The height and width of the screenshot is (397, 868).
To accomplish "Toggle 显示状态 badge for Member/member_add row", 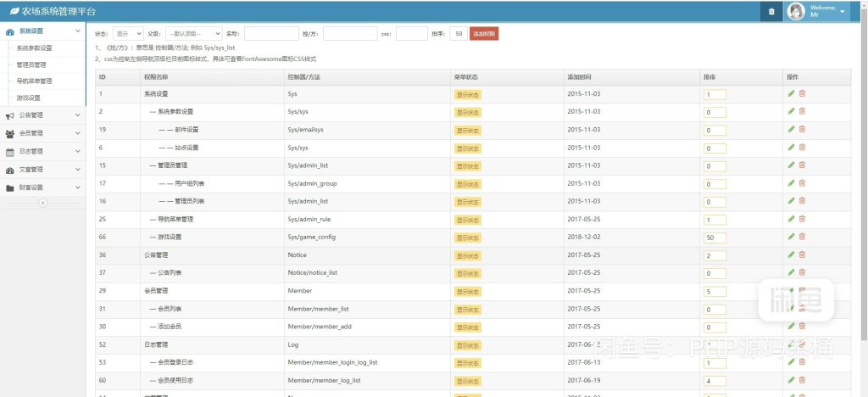I will [x=468, y=327].
